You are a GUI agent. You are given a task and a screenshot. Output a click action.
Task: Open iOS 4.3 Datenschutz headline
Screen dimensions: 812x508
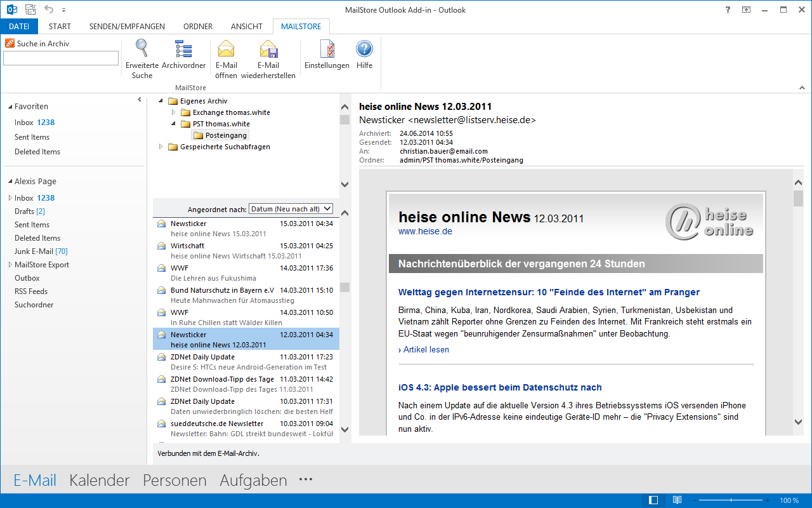[500, 387]
